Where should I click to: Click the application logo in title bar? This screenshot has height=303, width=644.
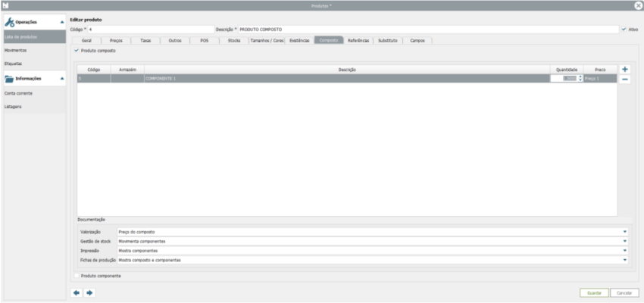(5, 5)
